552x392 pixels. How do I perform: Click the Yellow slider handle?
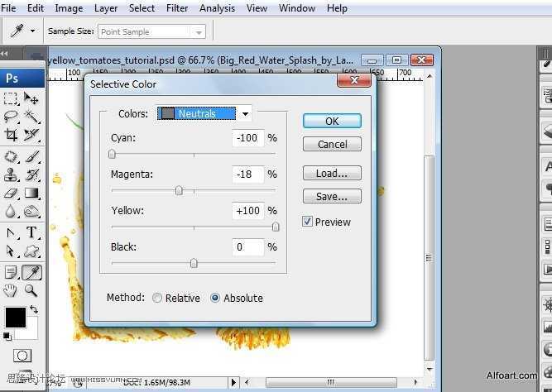click(276, 227)
